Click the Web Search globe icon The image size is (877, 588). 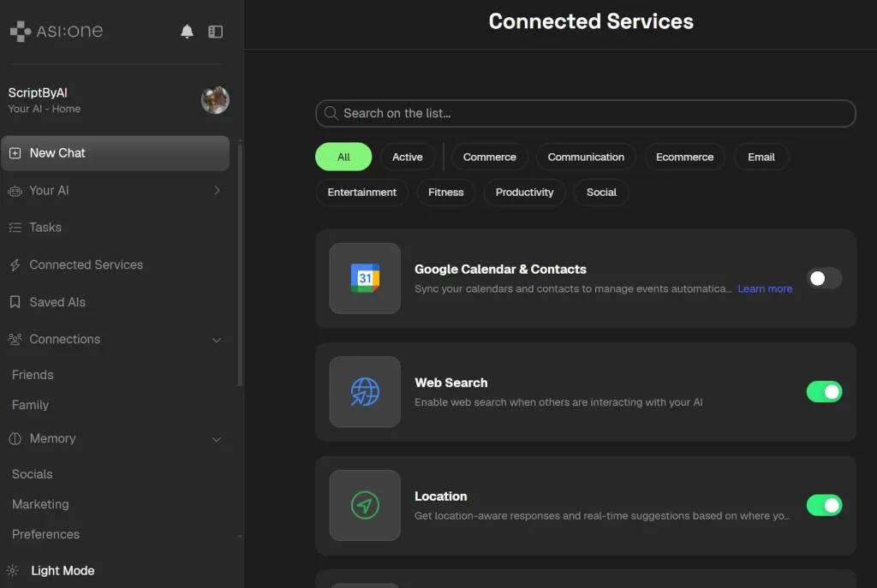[x=365, y=392]
